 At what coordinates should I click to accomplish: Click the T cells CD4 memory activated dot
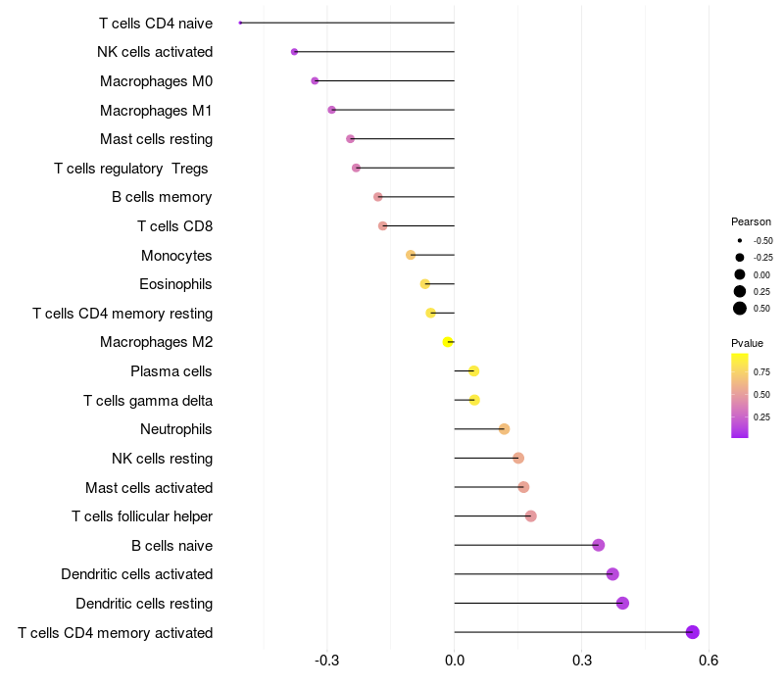coord(692,632)
